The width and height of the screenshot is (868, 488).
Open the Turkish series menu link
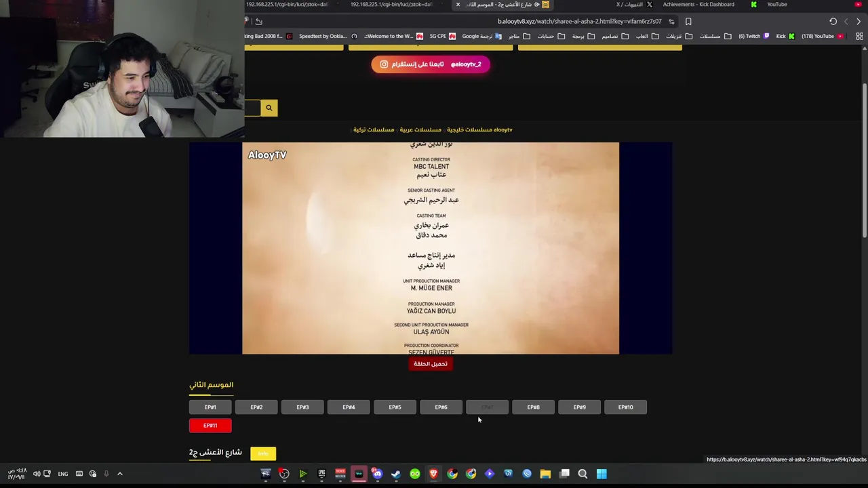pos(374,129)
